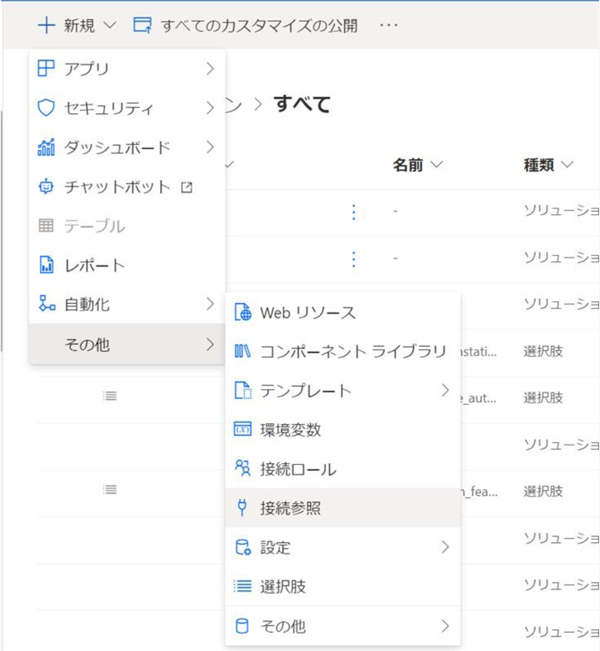Click the コンポーネント ライブラリ books icon
Screen dimensions: 600x651
tap(242, 351)
